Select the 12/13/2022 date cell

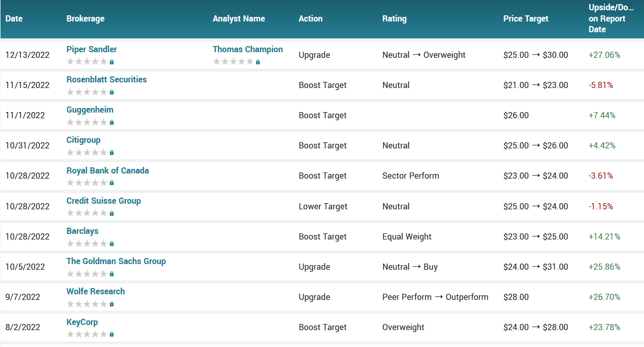(x=28, y=55)
